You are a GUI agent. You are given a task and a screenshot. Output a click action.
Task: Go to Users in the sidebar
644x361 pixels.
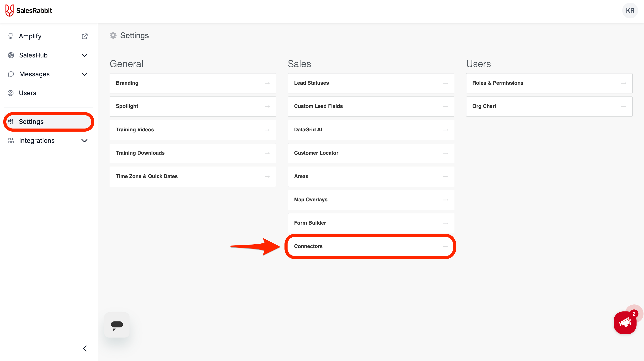tap(27, 93)
